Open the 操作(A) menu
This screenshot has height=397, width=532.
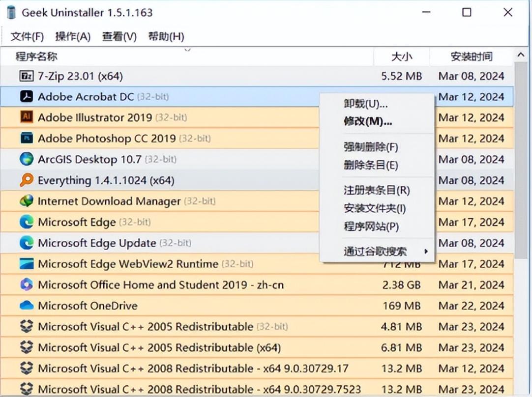[x=73, y=36]
